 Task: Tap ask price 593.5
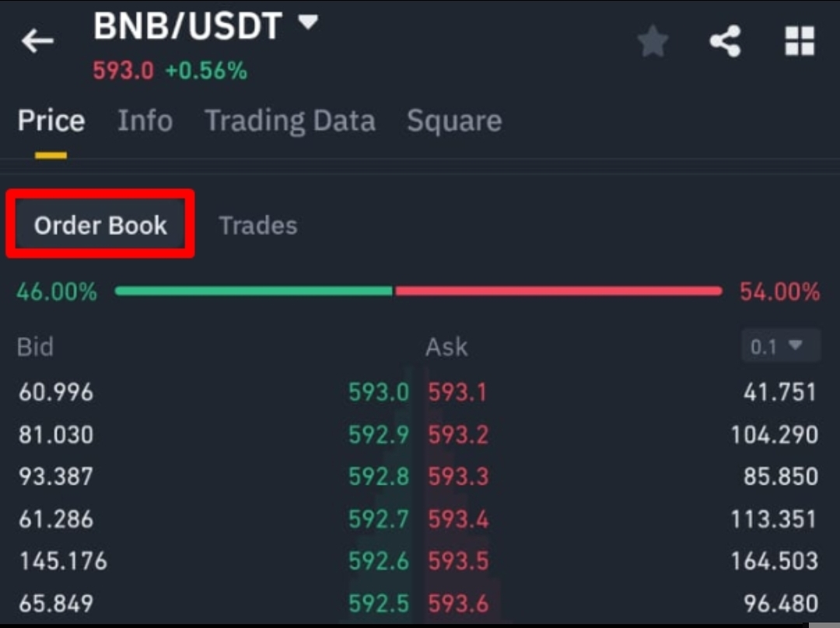click(x=458, y=560)
